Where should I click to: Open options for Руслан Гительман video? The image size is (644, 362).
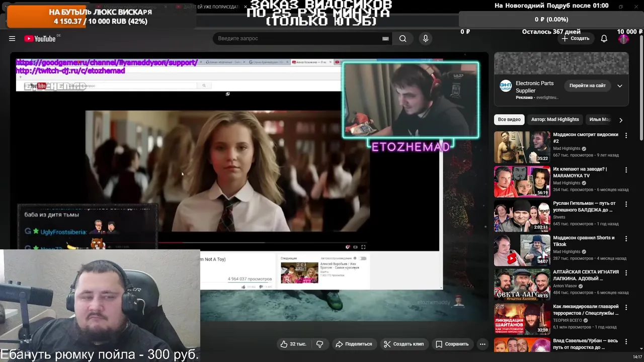[626, 205]
